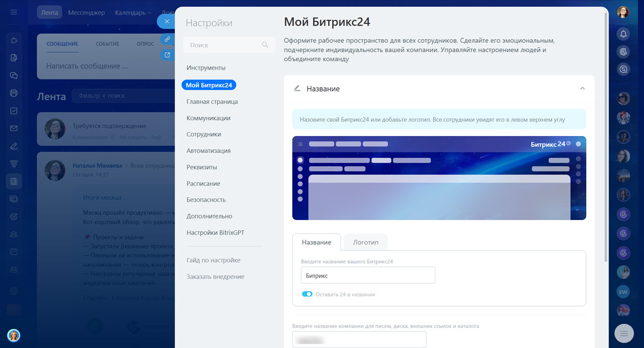Open Mail from the left sidebar
Image resolution: width=644 pixels, height=348 pixels.
(14, 128)
